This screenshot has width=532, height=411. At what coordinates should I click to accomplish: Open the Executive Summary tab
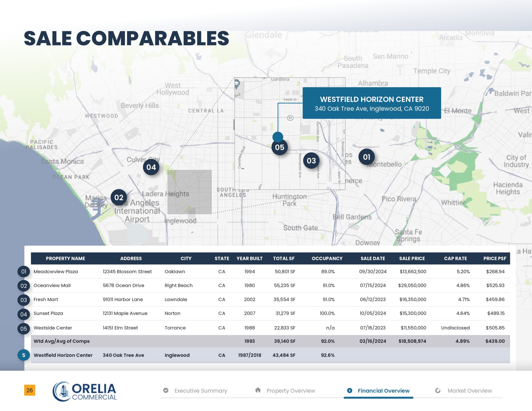tap(201, 391)
